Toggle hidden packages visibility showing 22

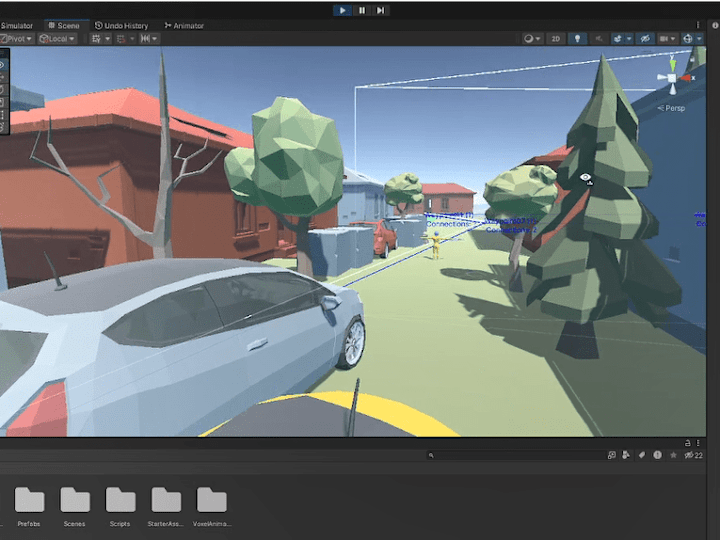[x=693, y=455]
